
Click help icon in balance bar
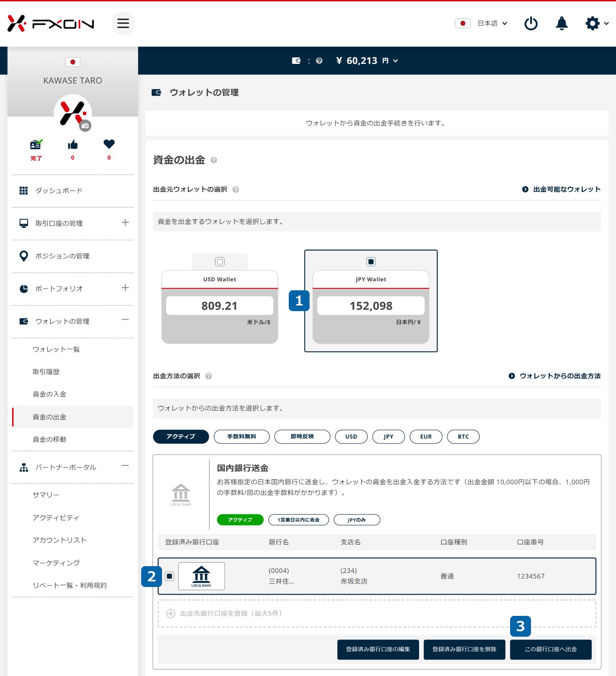coord(319,61)
